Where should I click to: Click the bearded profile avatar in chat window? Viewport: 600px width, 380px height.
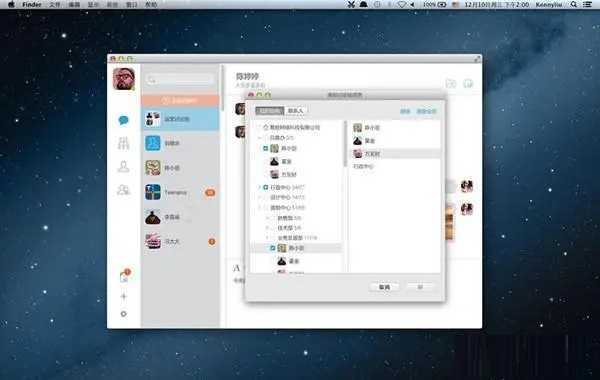tap(124, 79)
